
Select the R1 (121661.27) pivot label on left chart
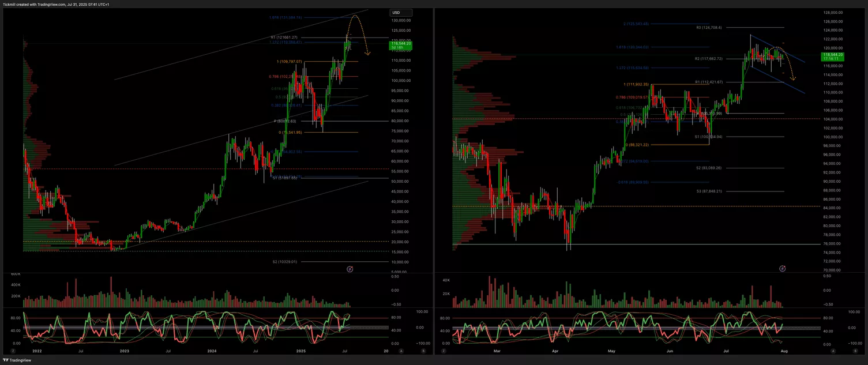tap(284, 37)
